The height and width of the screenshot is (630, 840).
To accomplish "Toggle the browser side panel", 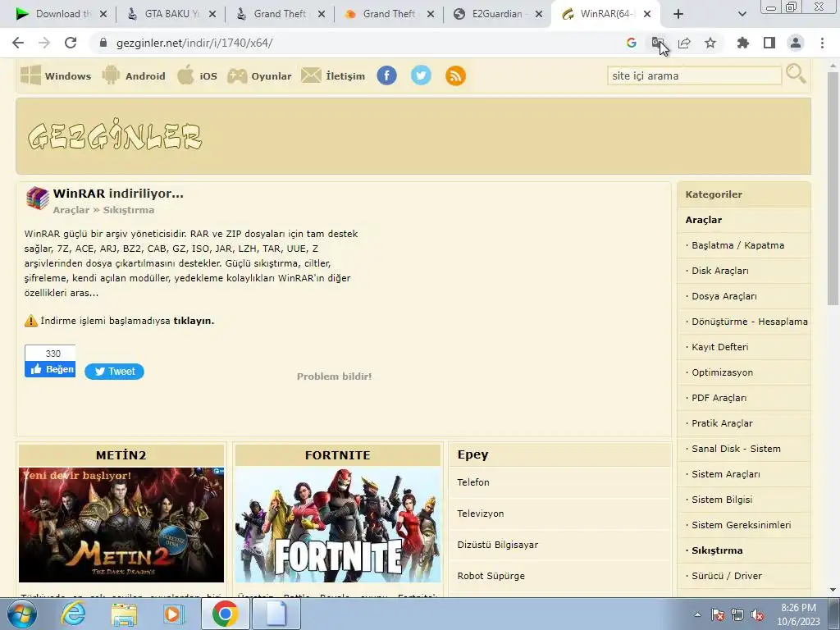I will [769, 43].
